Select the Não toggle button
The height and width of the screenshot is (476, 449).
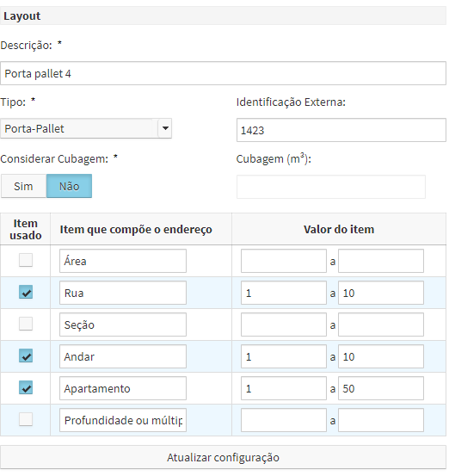(69, 186)
